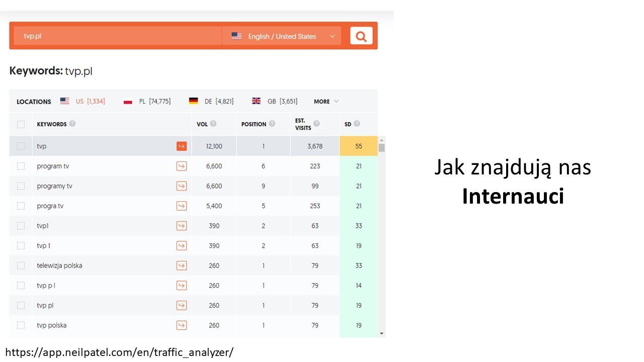Click the EST. VISITS help icon
The width and height of the screenshot is (644, 362).
coord(316,124)
